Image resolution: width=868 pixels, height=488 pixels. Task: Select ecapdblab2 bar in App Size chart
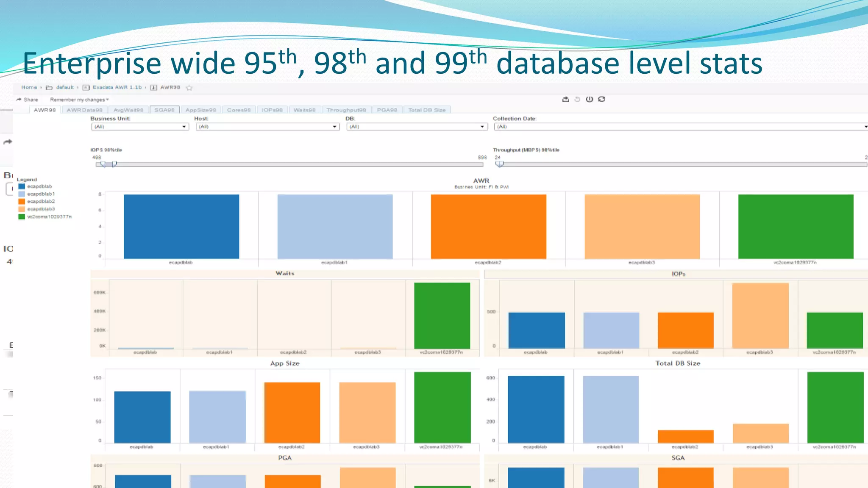[x=292, y=413]
